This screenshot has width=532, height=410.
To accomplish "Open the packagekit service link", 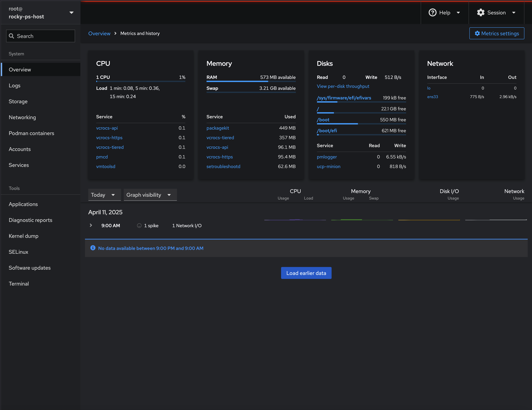I will tap(217, 128).
